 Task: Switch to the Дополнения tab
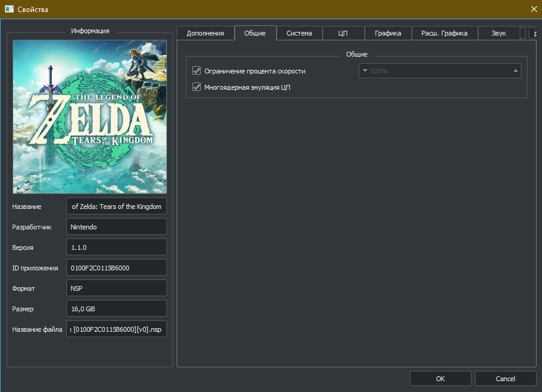(206, 33)
